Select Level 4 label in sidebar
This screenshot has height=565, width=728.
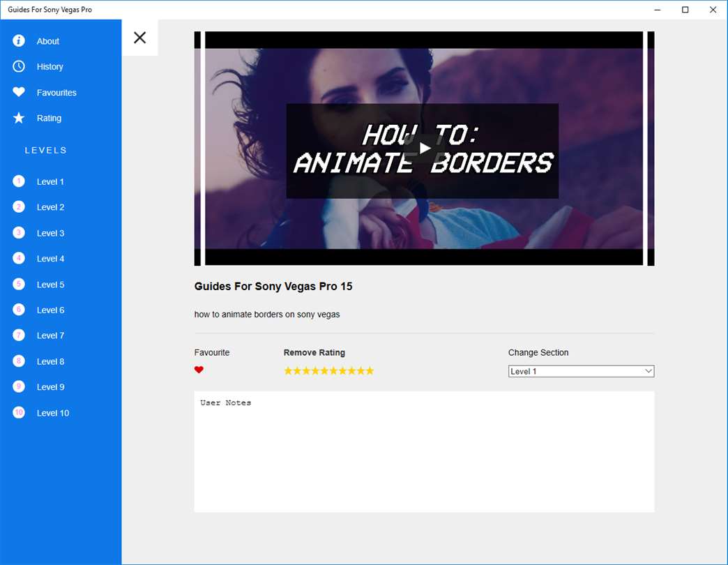pyautogui.click(x=51, y=259)
